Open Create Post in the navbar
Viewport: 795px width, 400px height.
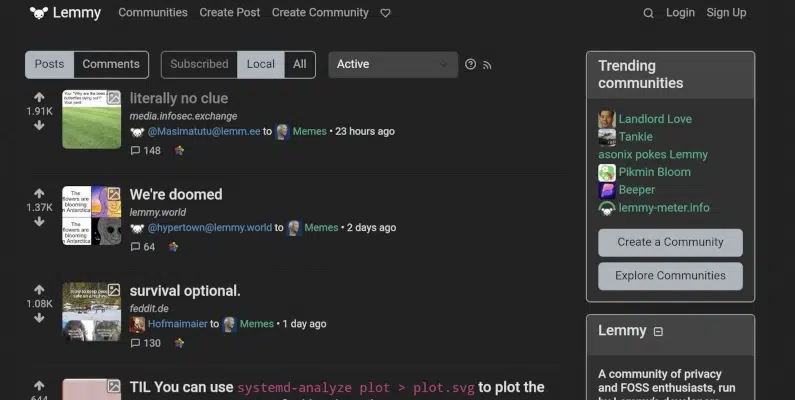click(229, 13)
